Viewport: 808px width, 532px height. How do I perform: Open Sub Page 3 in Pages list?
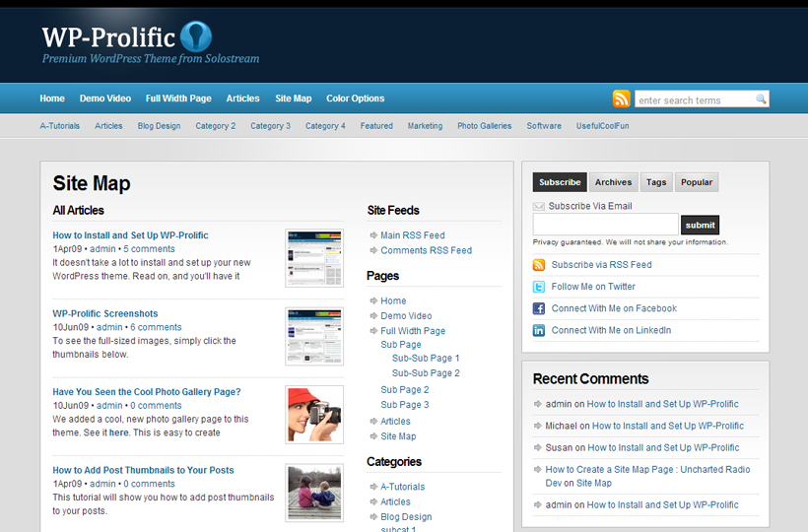[405, 405]
